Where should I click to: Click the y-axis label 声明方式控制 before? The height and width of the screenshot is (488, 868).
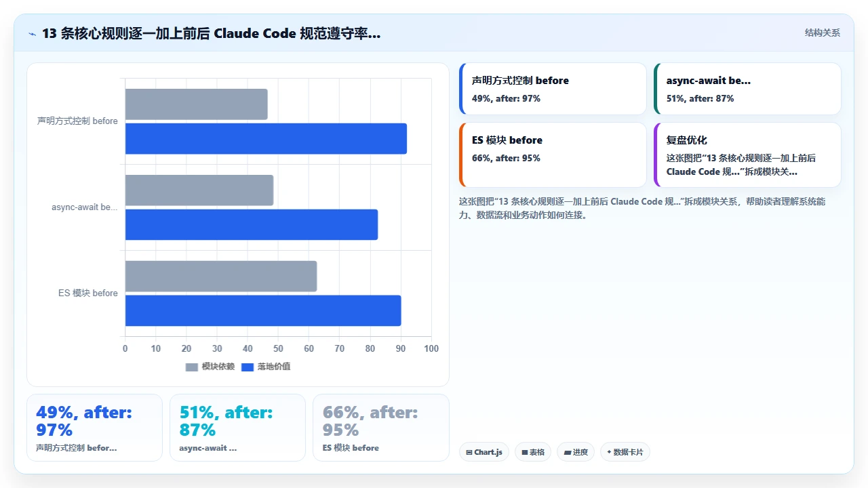coord(77,121)
